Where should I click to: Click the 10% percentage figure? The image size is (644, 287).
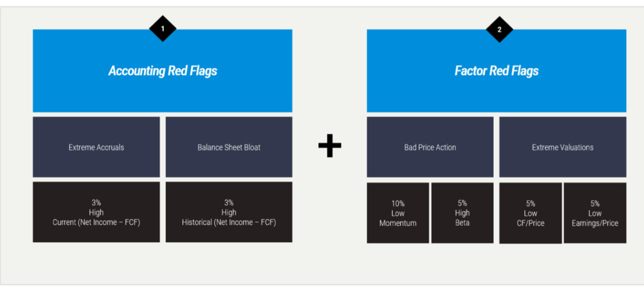pos(398,204)
